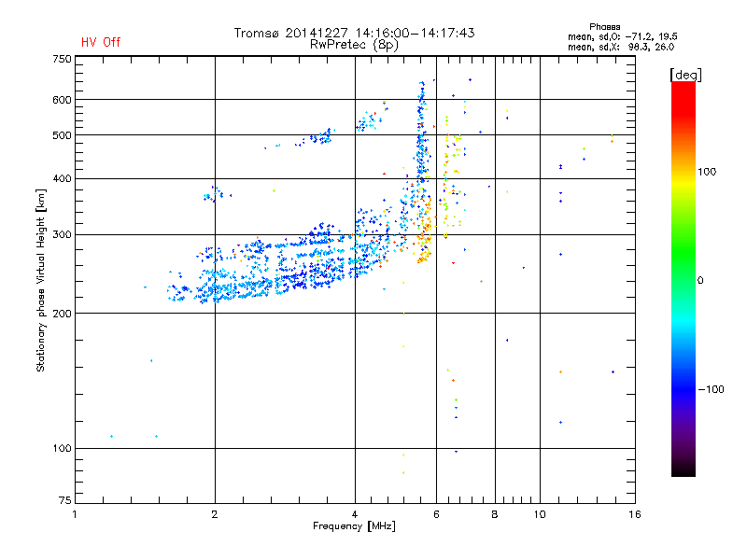This screenshot has height=560, width=747.
Task: Click the '200' y-axis tick label
Action: click(63, 314)
